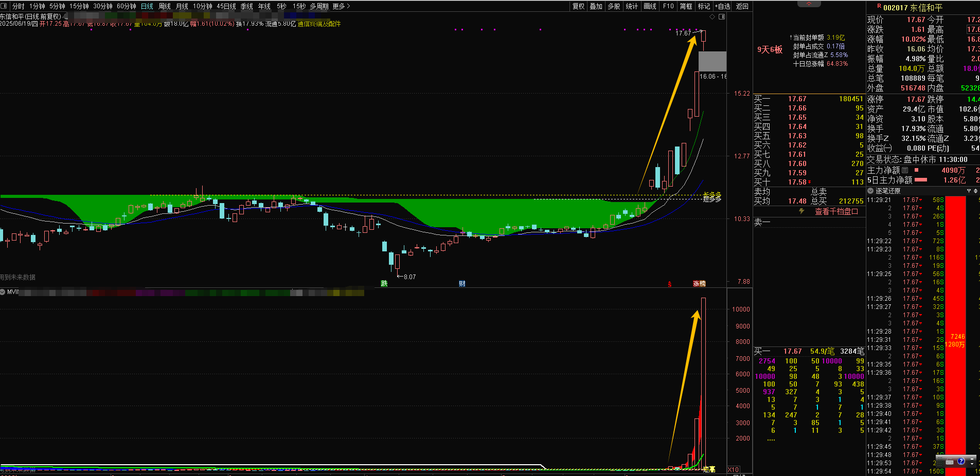The height and width of the screenshot is (476, 980).
Task: Select the 周线 weekly chart tab
Action: [165, 6]
